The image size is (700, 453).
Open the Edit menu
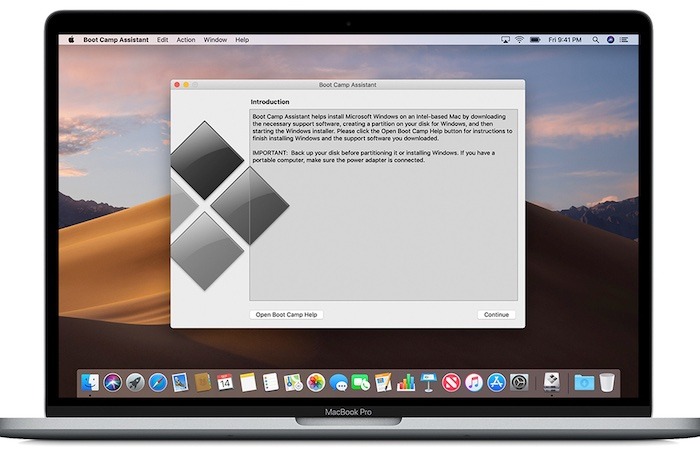[x=162, y=40]
